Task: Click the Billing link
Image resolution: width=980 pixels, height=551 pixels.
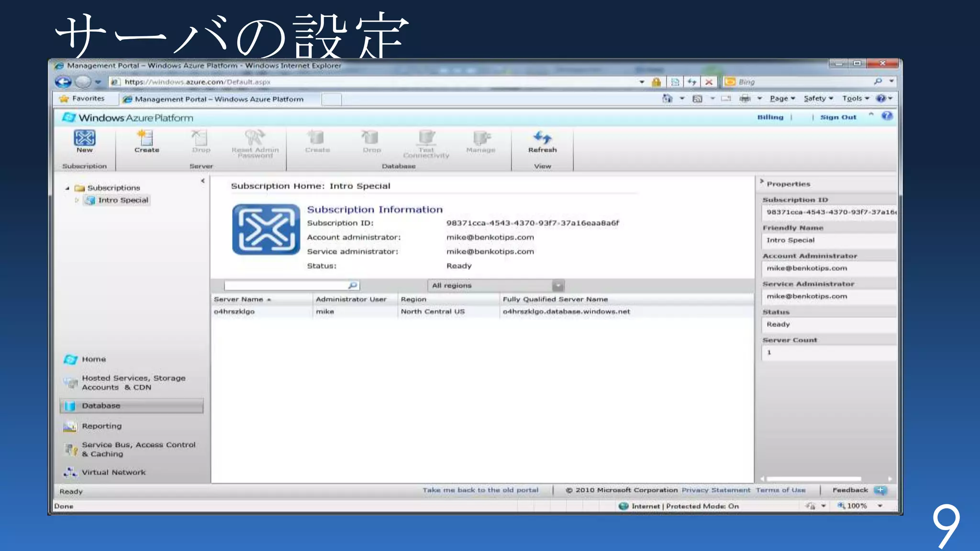Action: [x=770, y=117]
